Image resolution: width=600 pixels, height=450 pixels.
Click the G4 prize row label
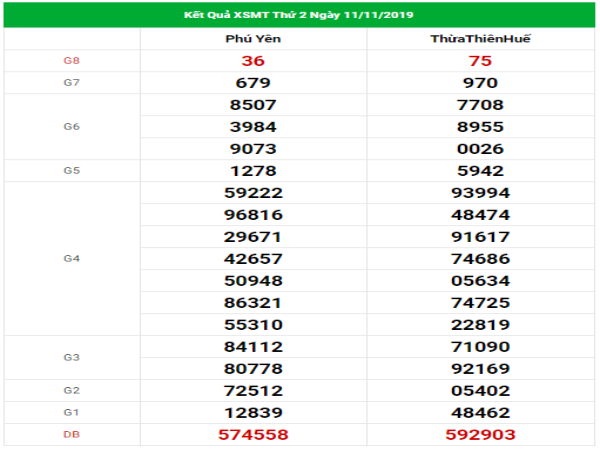pyautogui.click(x=71, y=258)
